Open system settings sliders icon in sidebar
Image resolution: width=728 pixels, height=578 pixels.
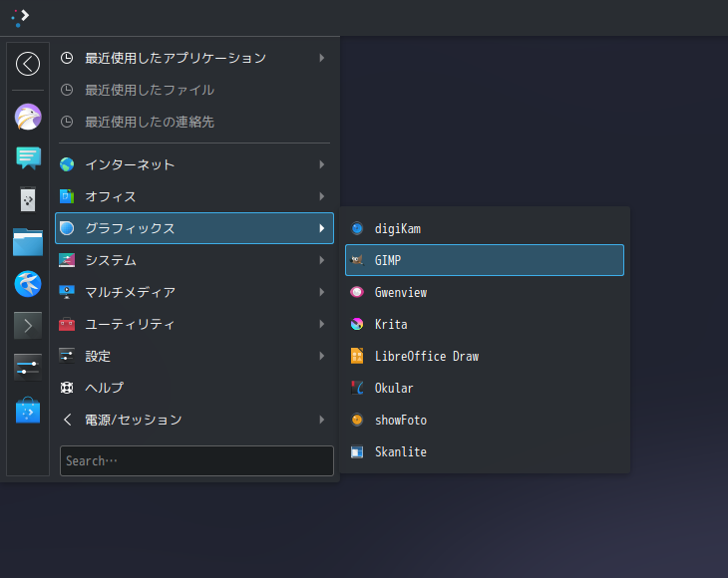[28, 367]
